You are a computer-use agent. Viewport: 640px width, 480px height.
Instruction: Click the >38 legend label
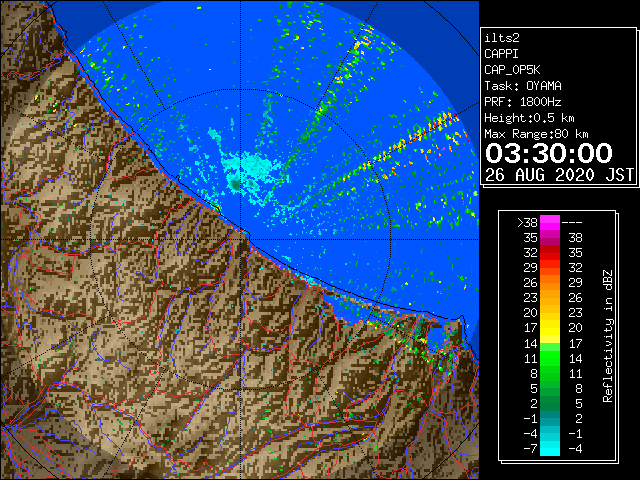coord(527,223)
